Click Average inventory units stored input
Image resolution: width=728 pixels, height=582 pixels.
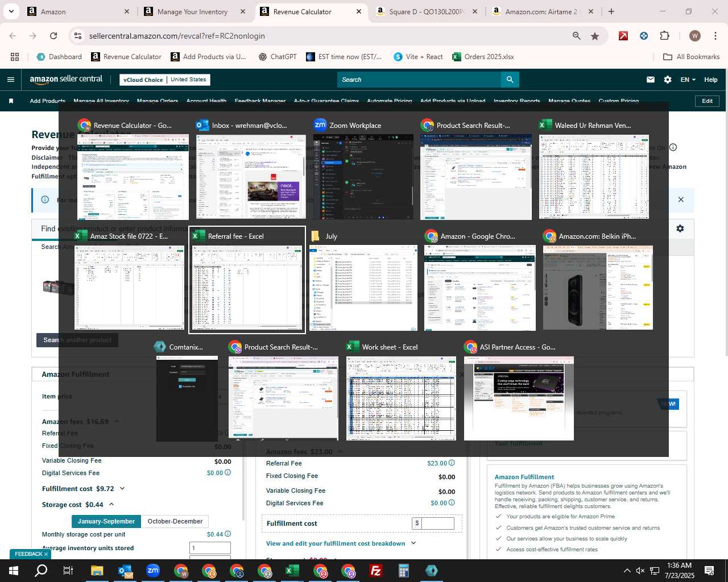[210, 548]
